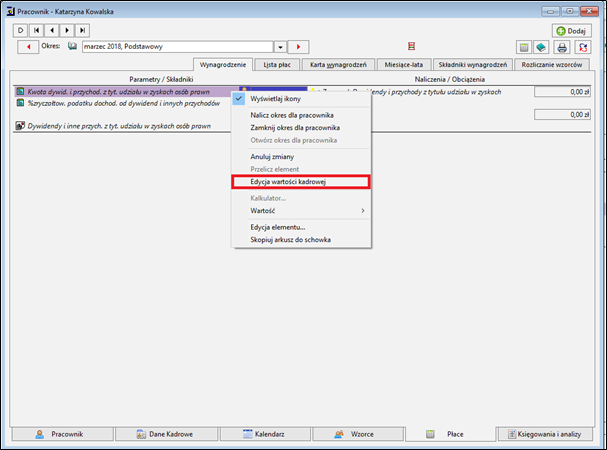607x450 pixels.
Task: Select Dywidendy i inne przych. row
Action: coord(119,126)
